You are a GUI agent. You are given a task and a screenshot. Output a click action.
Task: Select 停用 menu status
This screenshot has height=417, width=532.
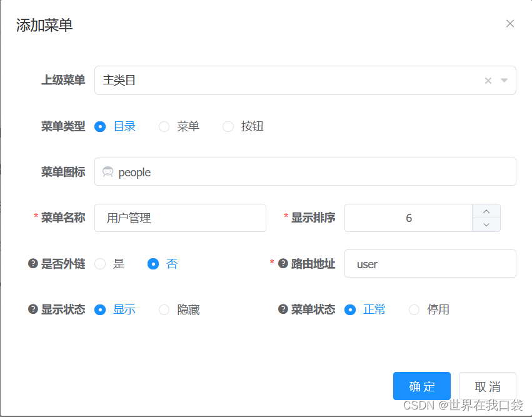pyautogui.click(x=413, y=309)
